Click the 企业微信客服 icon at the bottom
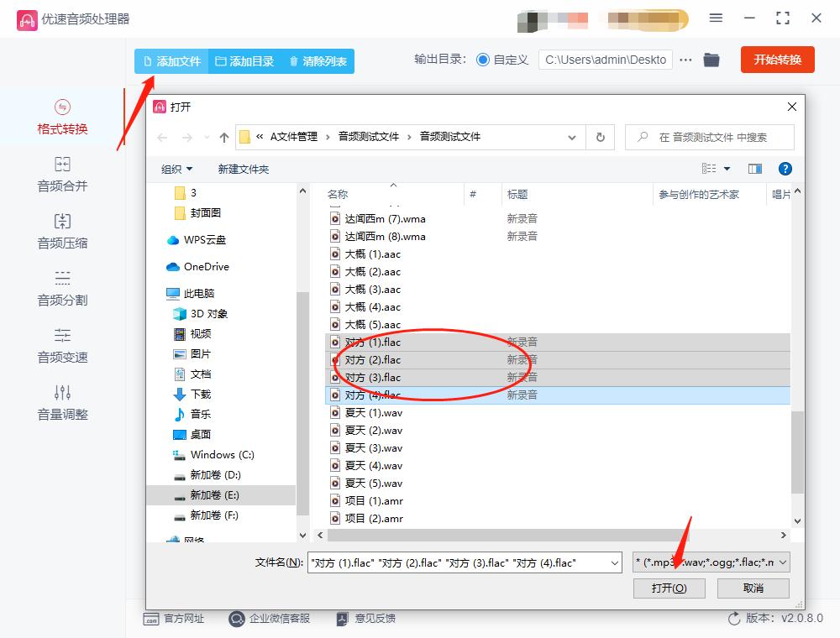The width and height of the screenshot is (840, 638). (236, 619)
